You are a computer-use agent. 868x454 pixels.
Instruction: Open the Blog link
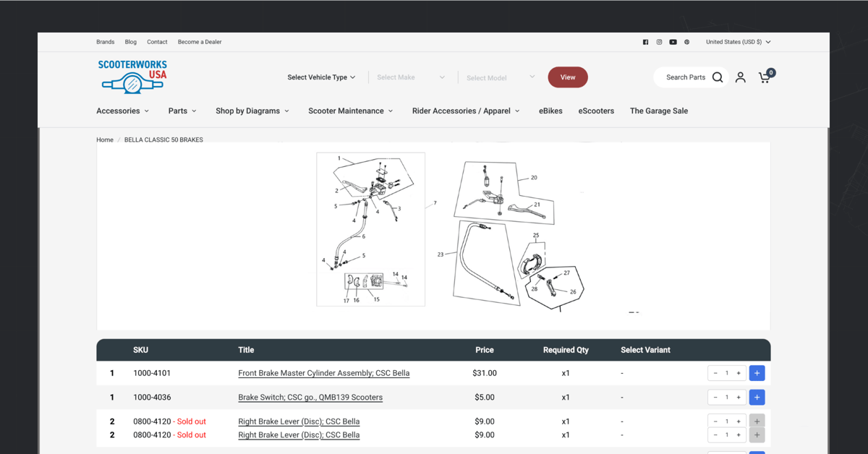pyautogui.click(x=131, y=42)
